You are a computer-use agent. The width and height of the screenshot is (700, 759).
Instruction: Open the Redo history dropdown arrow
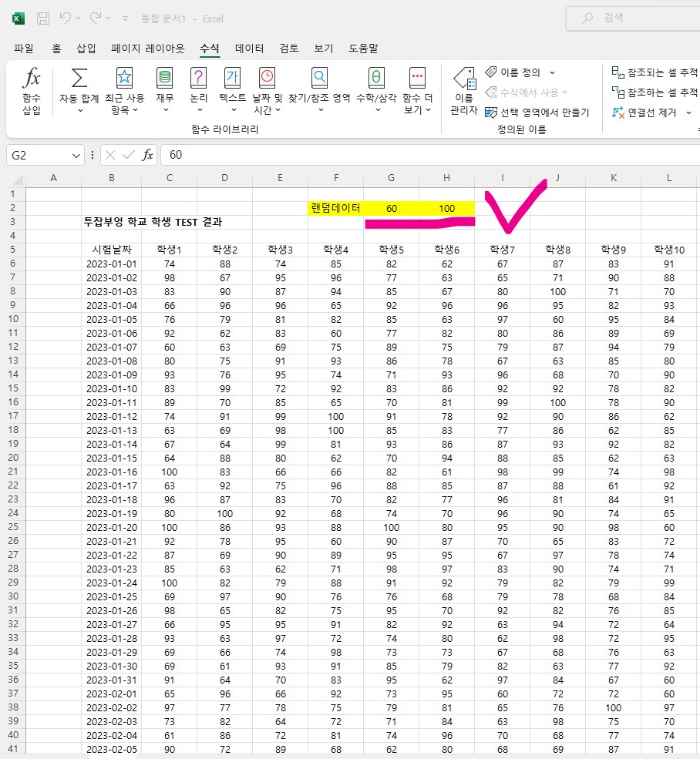[x=109, y=18]
